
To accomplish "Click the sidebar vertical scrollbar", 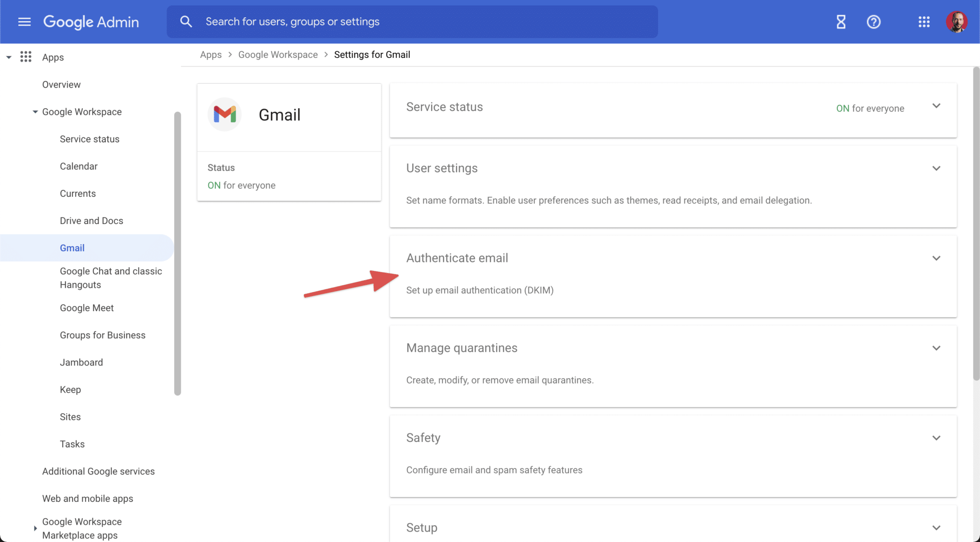I will point(178,254).
